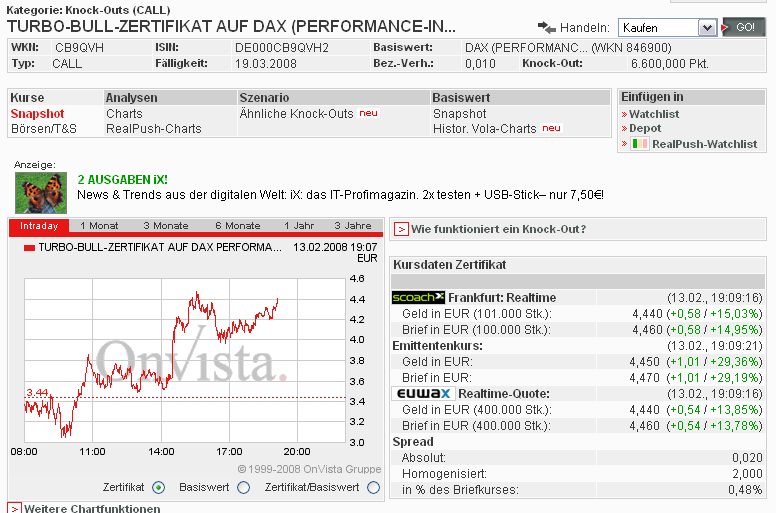Click the EUWAX logo
This screenshot has width=782, height=513.
click(x=423, y=394)
